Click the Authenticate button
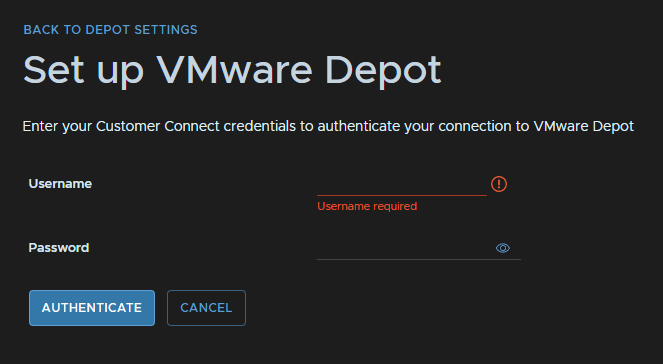 (x=92, y=308)
